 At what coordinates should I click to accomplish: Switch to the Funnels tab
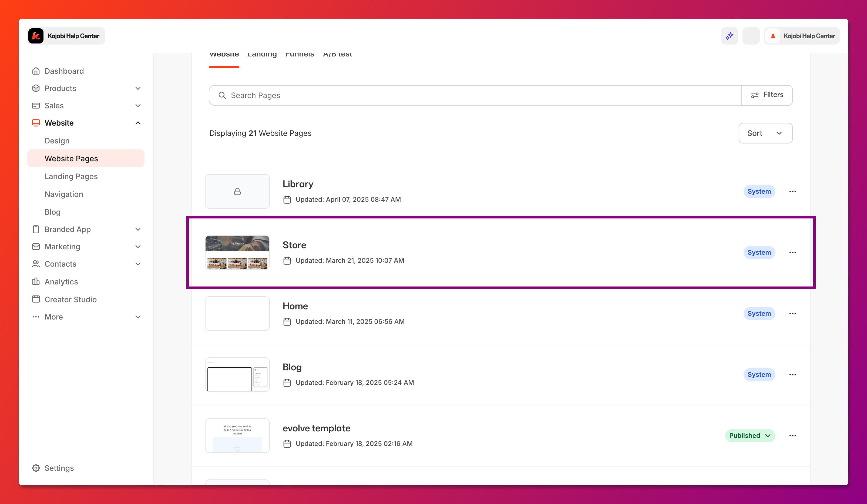tap(300, 55)
